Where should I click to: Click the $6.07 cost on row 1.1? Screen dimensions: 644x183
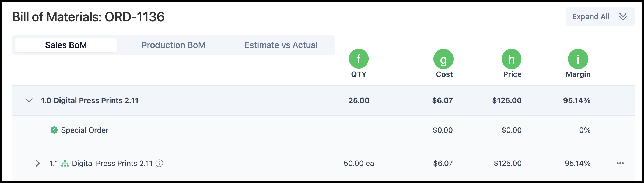pos(443,163)
